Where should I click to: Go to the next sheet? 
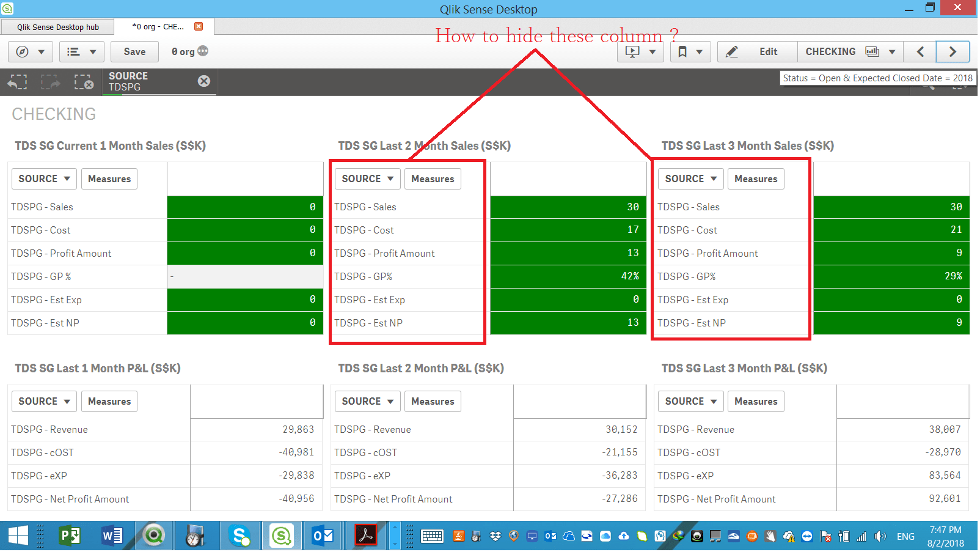[x=953, y=52]
